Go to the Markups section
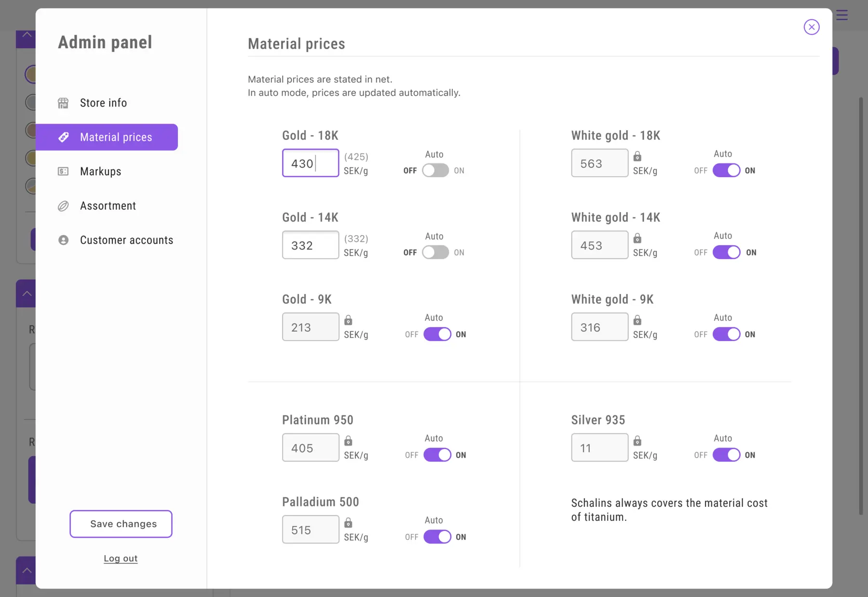The width and height of the screenshot is (868, 597). (100, 172)
